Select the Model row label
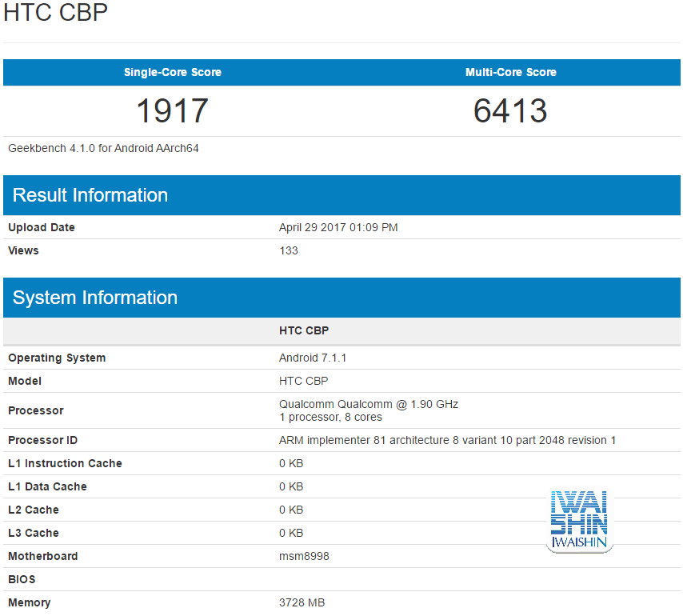 pyautogui.click(x=25, y=381)
